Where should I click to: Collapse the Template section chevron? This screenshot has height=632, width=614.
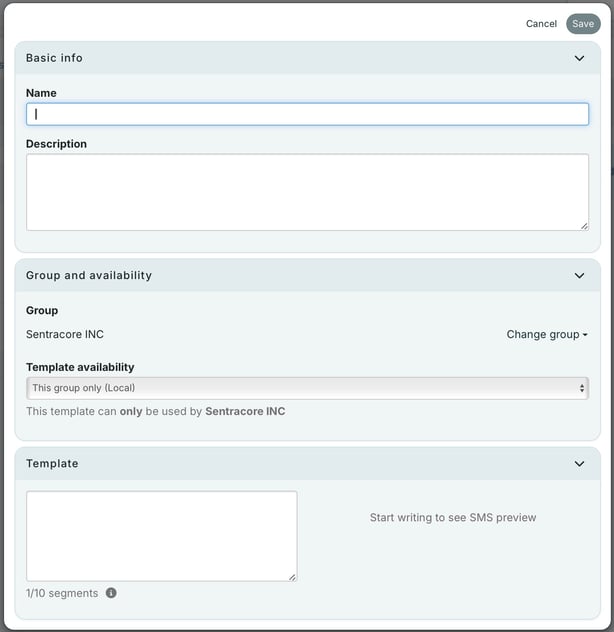coord(579,464)
